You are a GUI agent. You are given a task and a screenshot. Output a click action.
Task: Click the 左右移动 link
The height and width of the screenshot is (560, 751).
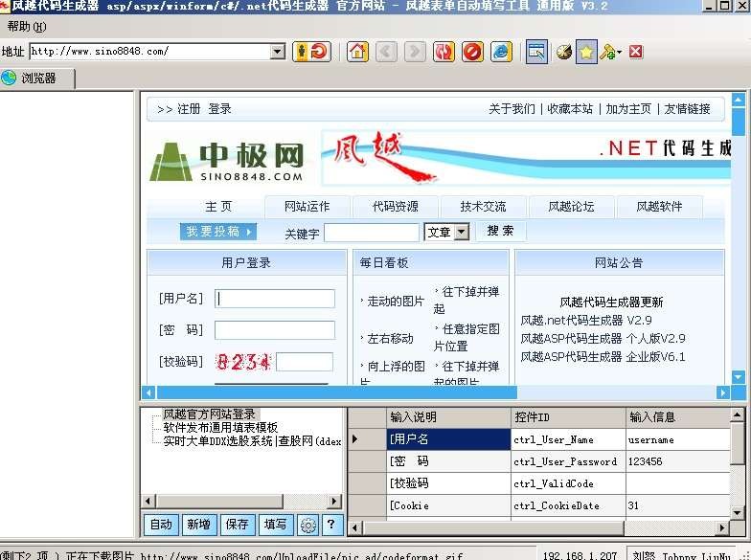point(390,339)
